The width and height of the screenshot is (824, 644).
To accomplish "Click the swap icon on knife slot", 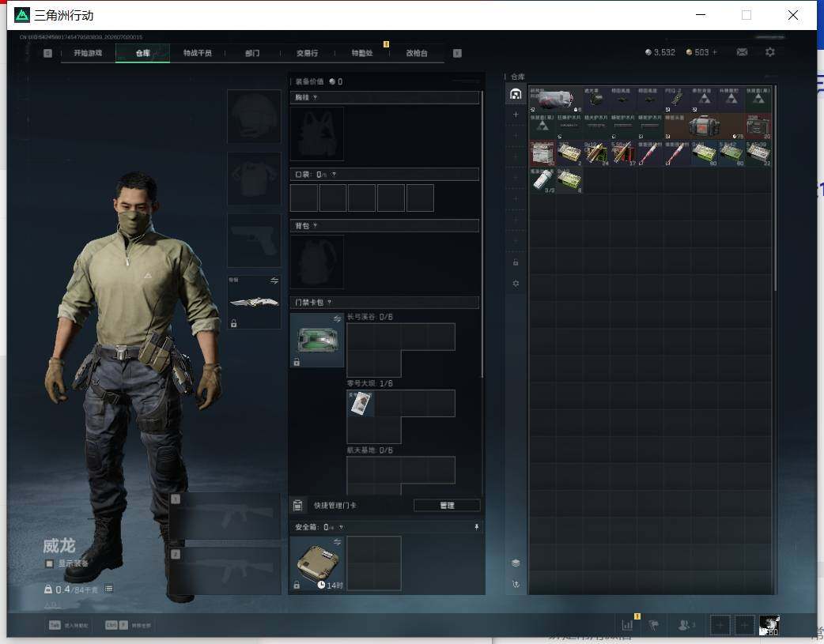I will pyautogui.click(x=274, y=281).
